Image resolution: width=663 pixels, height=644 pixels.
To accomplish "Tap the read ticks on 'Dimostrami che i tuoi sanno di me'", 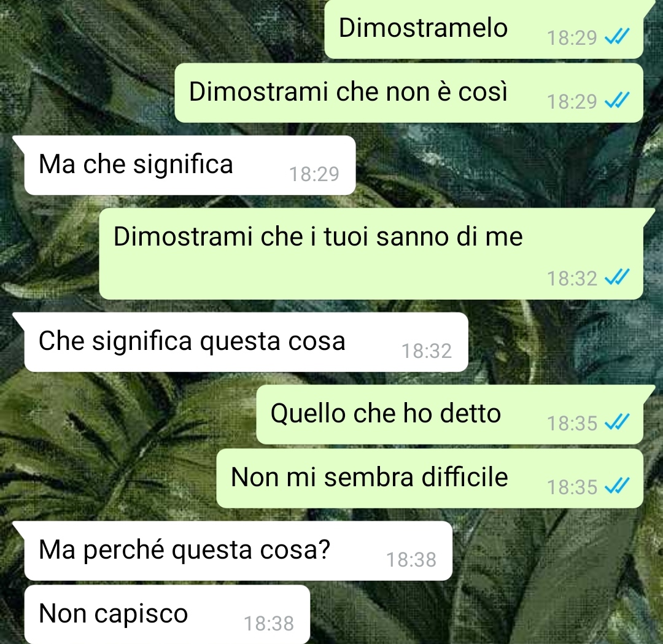I will click(x=617, y=277).
